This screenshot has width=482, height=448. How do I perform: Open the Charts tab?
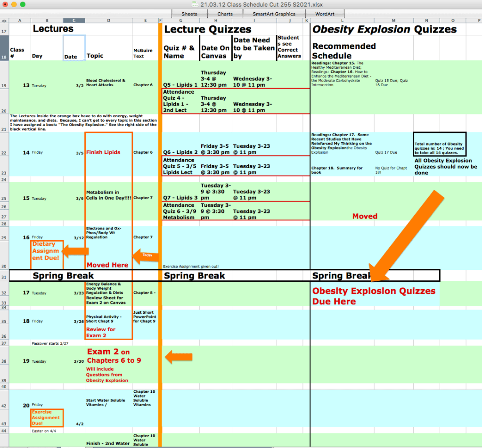tap(225, 14)
